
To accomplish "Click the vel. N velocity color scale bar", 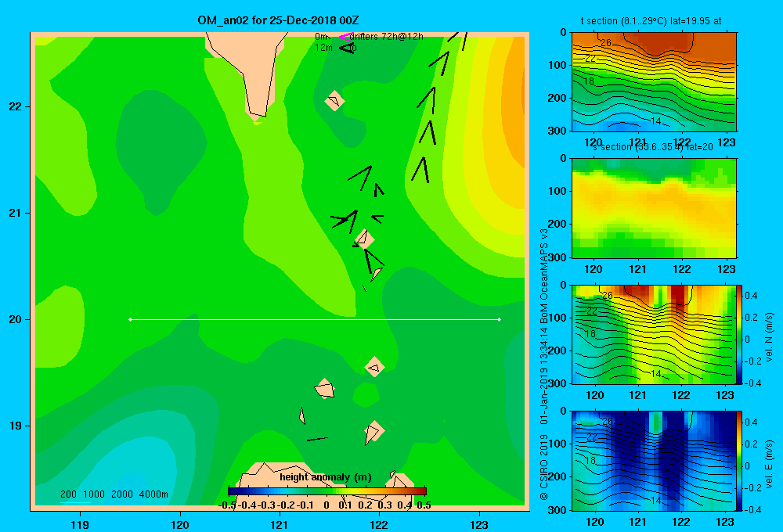I will click(739, 334).
